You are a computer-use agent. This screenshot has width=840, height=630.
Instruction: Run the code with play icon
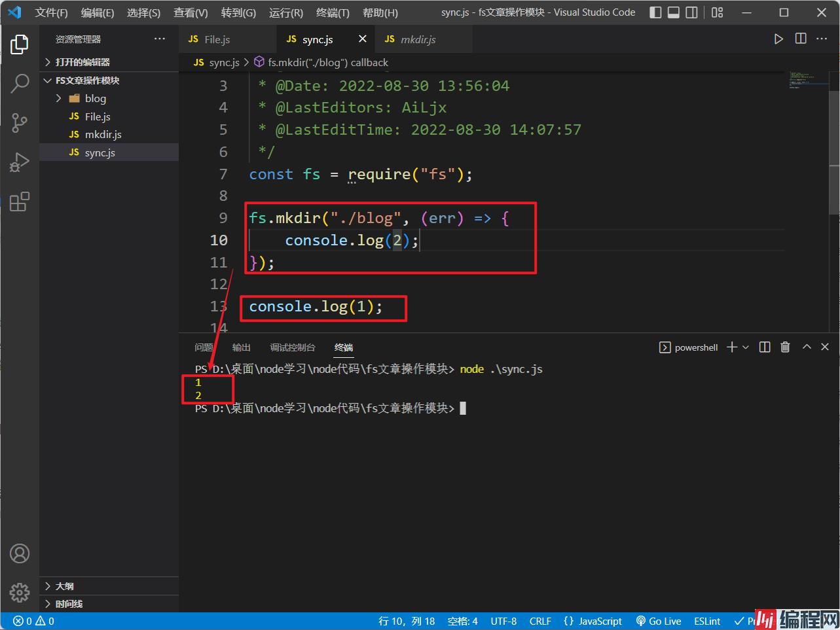(778, 39)
